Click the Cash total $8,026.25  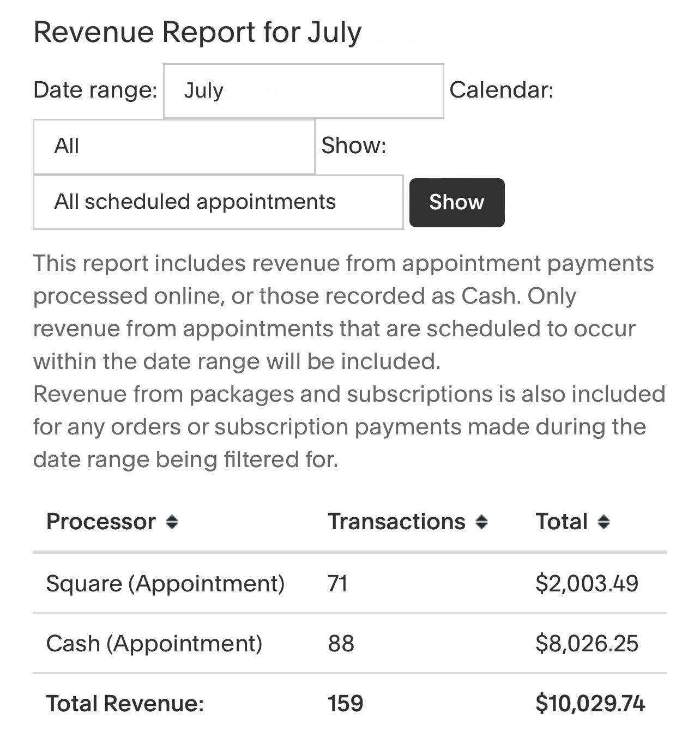(587, 643)
